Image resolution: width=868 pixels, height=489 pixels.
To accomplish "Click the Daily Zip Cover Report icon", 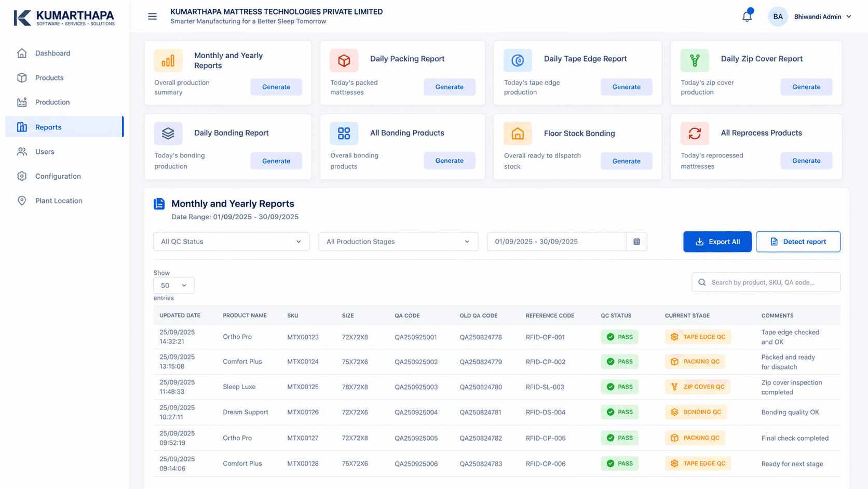I will [x=695, y=61].
